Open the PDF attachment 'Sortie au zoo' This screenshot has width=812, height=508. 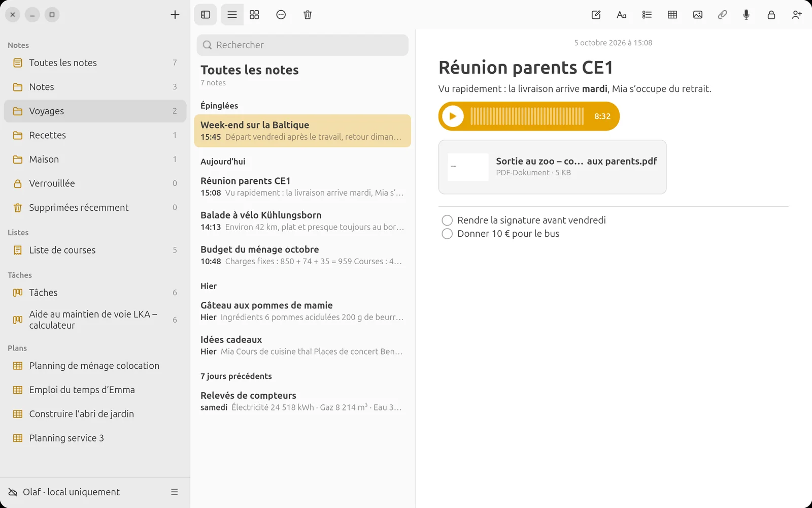(552, 167)
